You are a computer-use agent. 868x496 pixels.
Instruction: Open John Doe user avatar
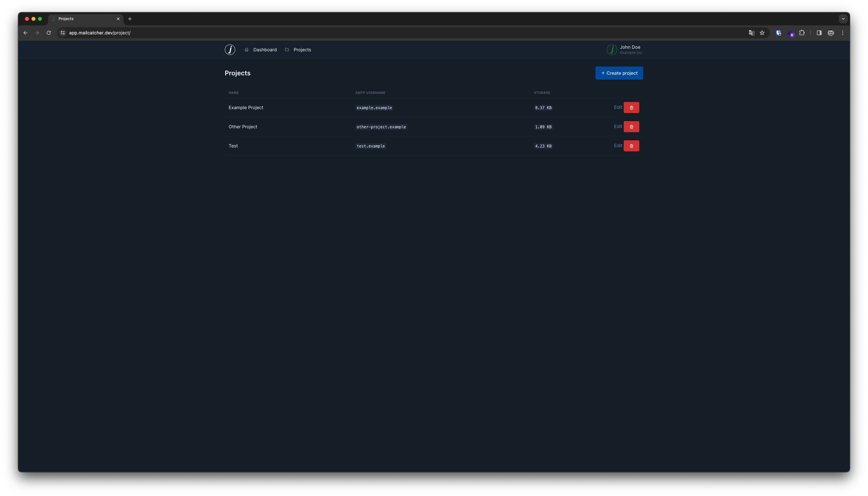pos(612,50)
